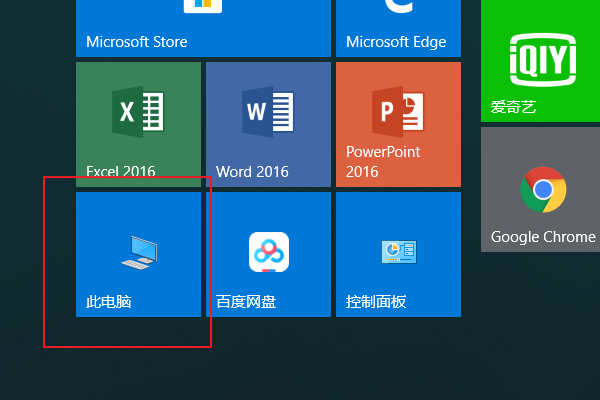Click the "此电脑" label text

[x=109, y=302]
